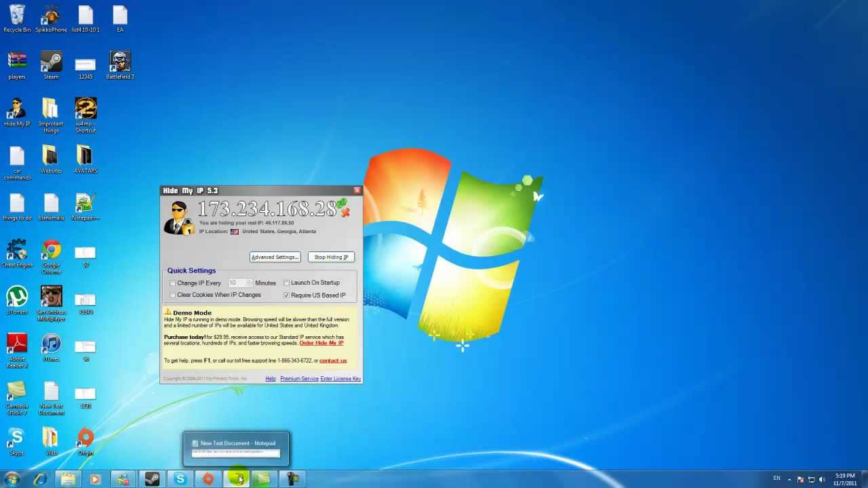The width and height of the screenshot is (868, 488).
Task: Click the Steam button on the taskbar
Action: pyautogui.click(x=152, y=479)
